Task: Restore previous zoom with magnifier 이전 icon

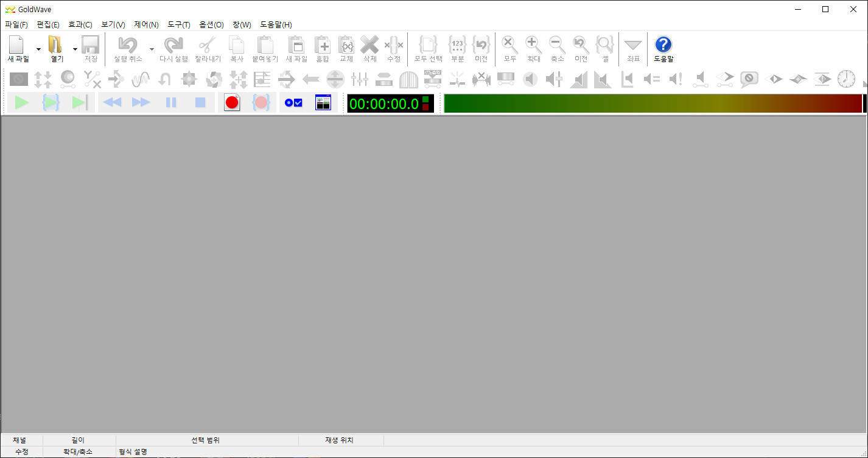Action: (581, 49)
